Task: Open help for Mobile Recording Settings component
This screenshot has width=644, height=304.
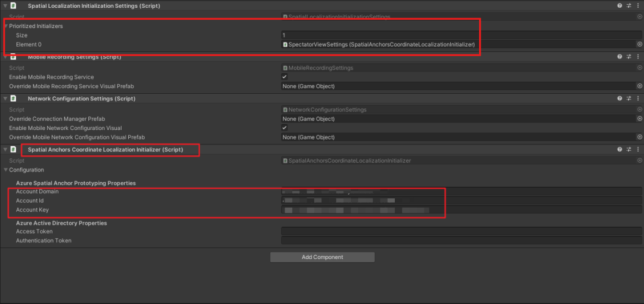Action: tap(620, 57)
